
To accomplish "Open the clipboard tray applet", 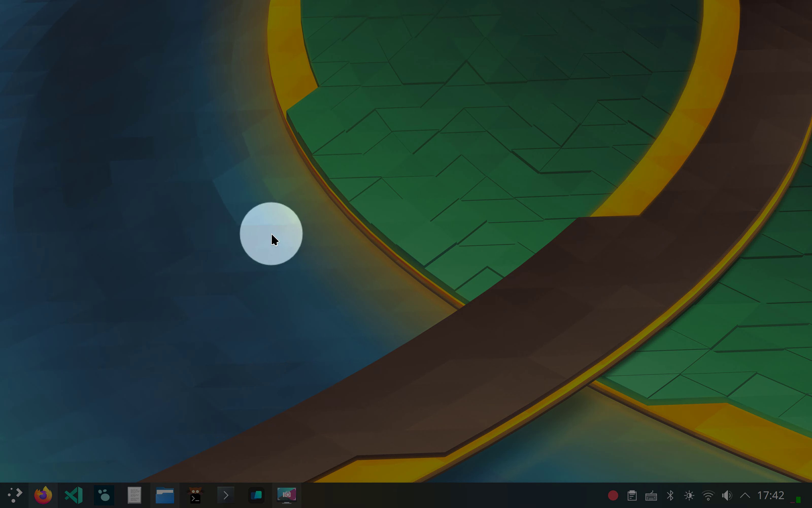I will click(x=632, y=496).
